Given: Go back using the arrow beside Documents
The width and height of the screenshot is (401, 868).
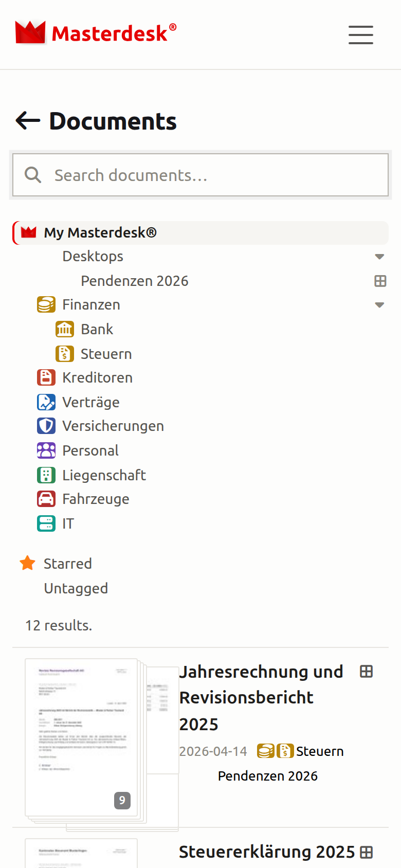Looking at the screenshot, I should 28,121.
